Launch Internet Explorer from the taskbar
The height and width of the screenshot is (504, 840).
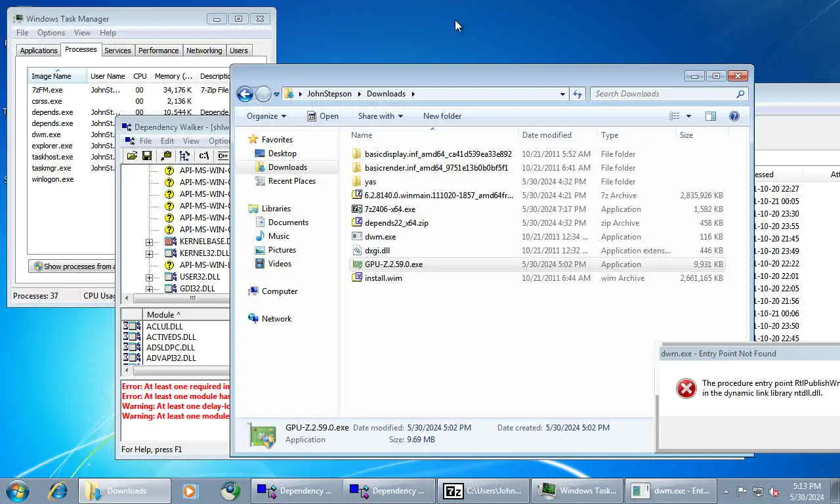(x=58, y=490)
